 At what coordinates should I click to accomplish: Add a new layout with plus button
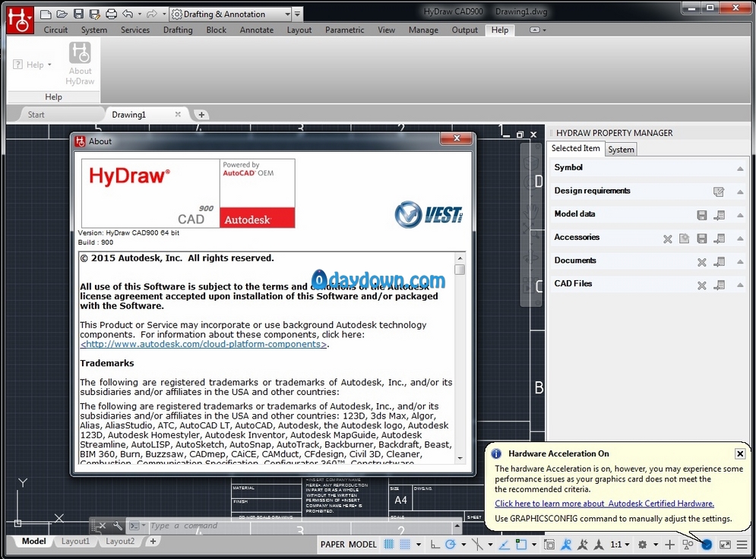click(153, 542)
